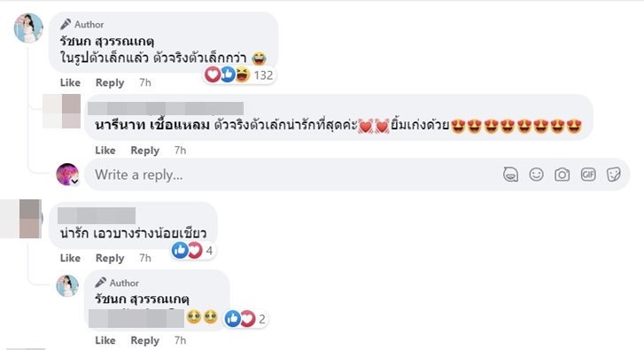Open นารีนาท เชื้อแหลม mention link
Image resolution: width=644 pixels, height=350 pixels.
click(152, 124)
